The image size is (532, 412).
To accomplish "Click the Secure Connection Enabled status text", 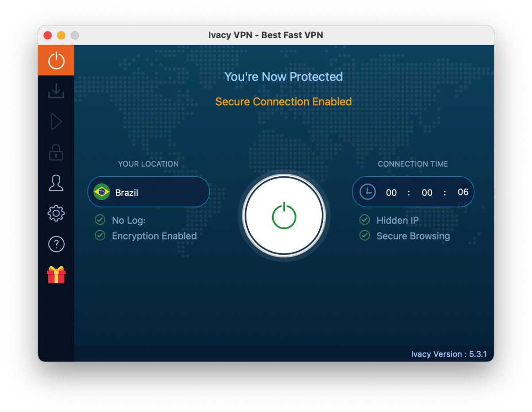I will click(284, 101).
